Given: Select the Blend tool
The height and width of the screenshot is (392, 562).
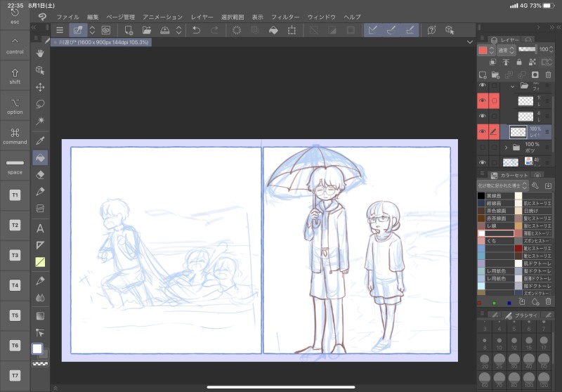Looking at the screenshot, I should [x=40, y=298].
